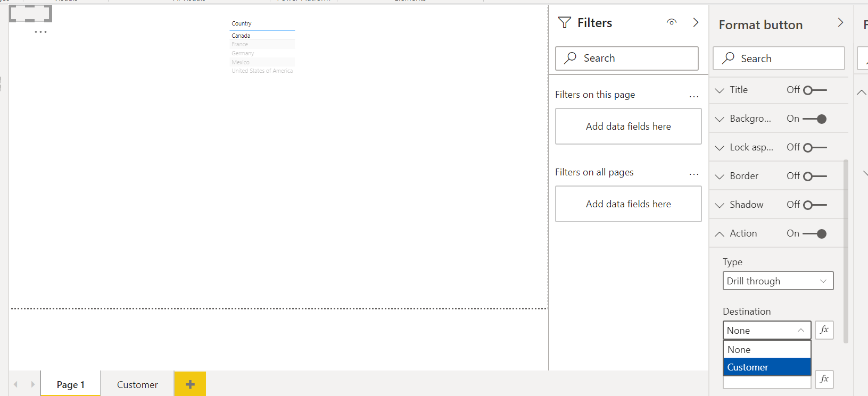Select the Canada row in Country table
This screenshot has height=396, width=868.
click(262, 36)
